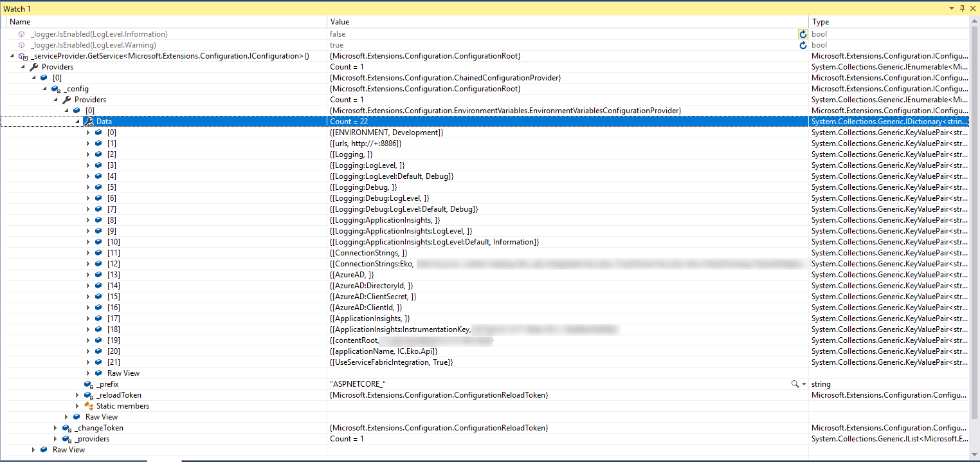Screen dimensions: 980x462
Task: Pin the Watch 1 window
Action: pos(961,8)
